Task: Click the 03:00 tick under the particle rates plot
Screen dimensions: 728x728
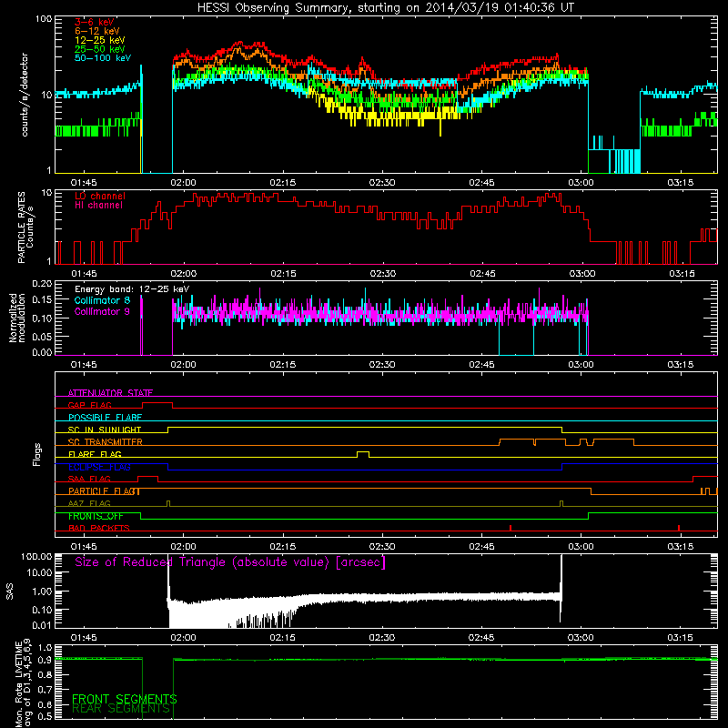Action: (582, 274)
